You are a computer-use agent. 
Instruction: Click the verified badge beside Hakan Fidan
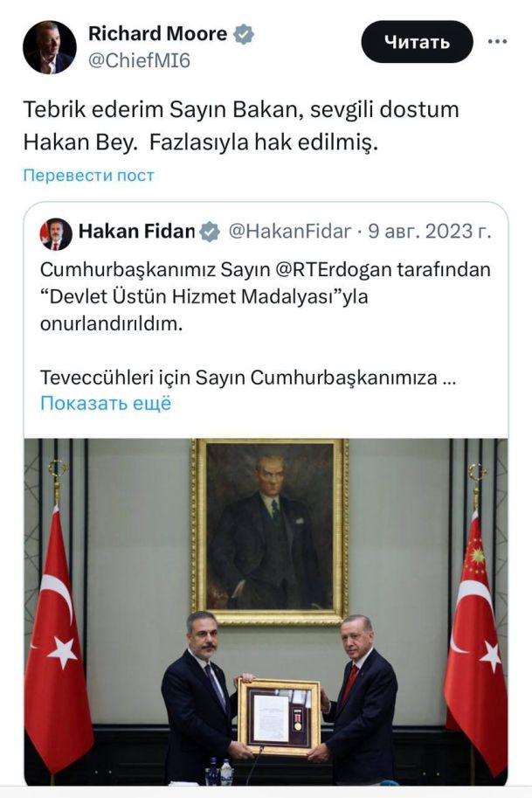210,232
